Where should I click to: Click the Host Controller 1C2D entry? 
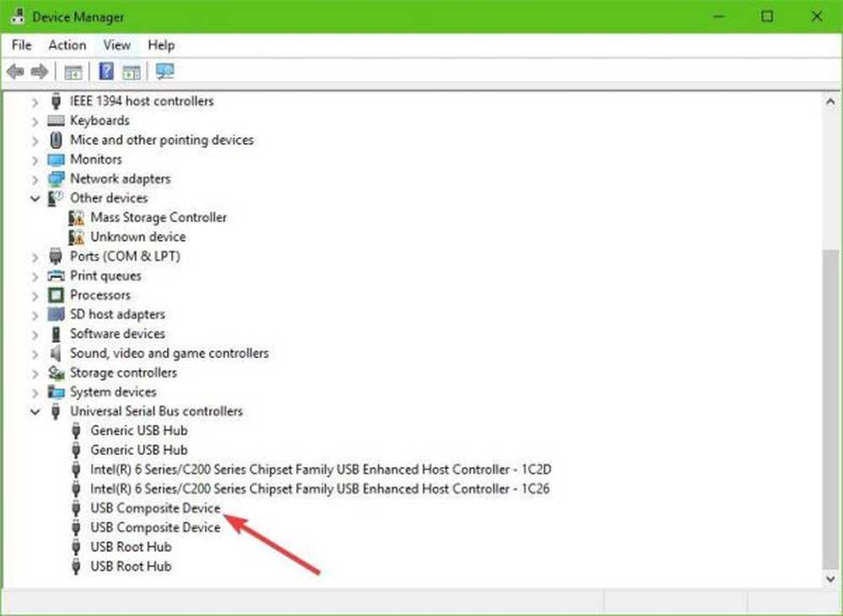tap(320, 469)
